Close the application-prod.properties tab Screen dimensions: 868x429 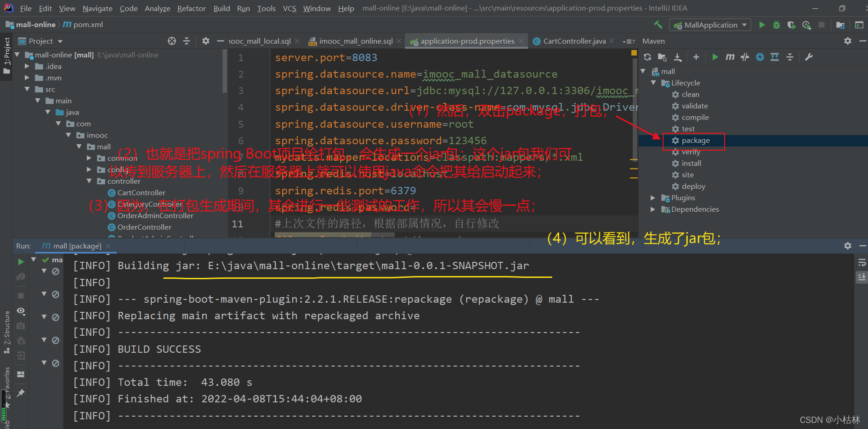tap(521, 41)
